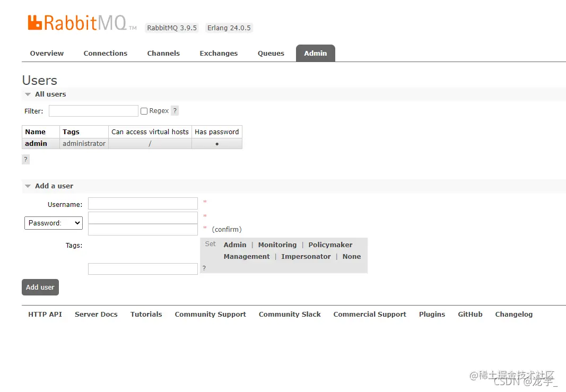Click the Add user button
This screenshot has height=392, width=566.
[x=40, y=288]
